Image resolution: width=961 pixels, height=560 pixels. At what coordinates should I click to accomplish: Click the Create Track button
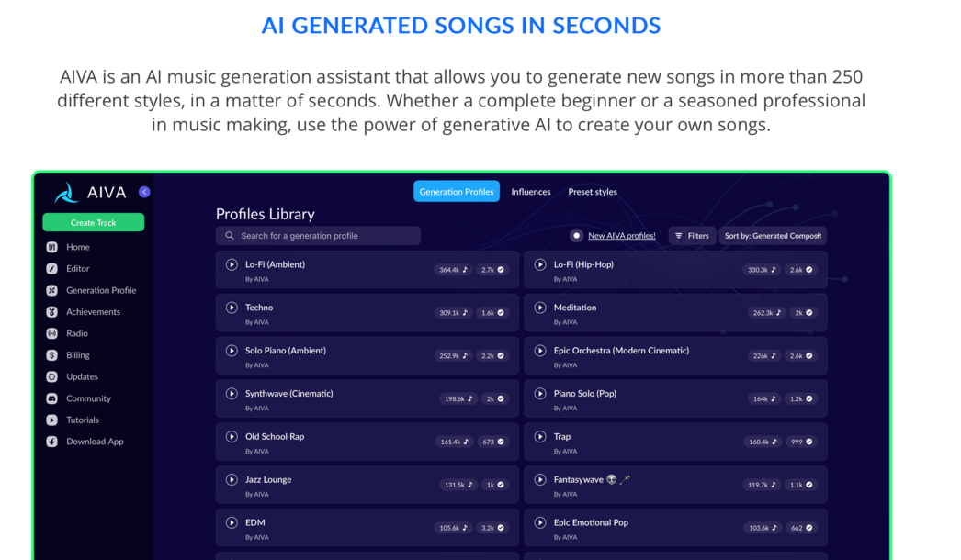tap(93, 222)
